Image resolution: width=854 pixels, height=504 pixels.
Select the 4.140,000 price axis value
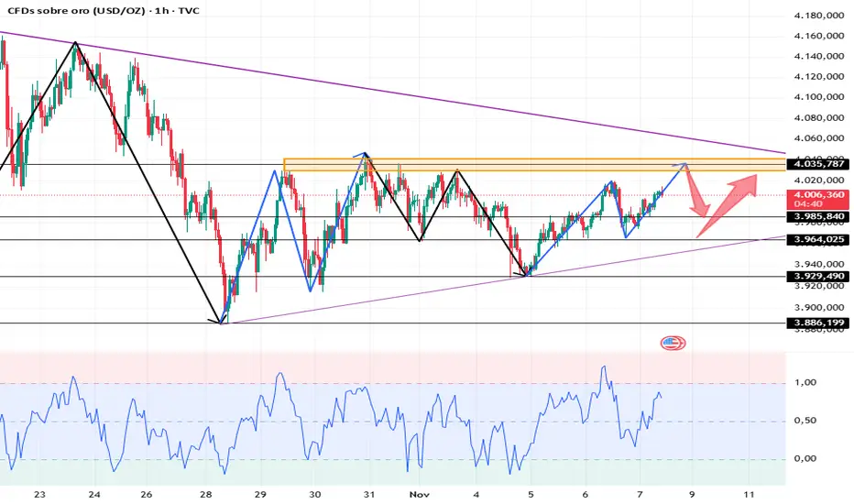pyautogui.click(x=819, y=56)
